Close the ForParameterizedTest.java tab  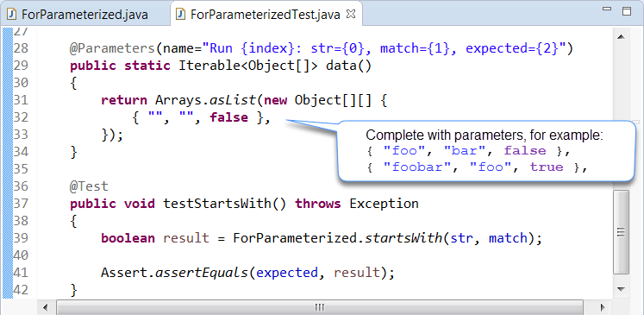coord(350,15)
